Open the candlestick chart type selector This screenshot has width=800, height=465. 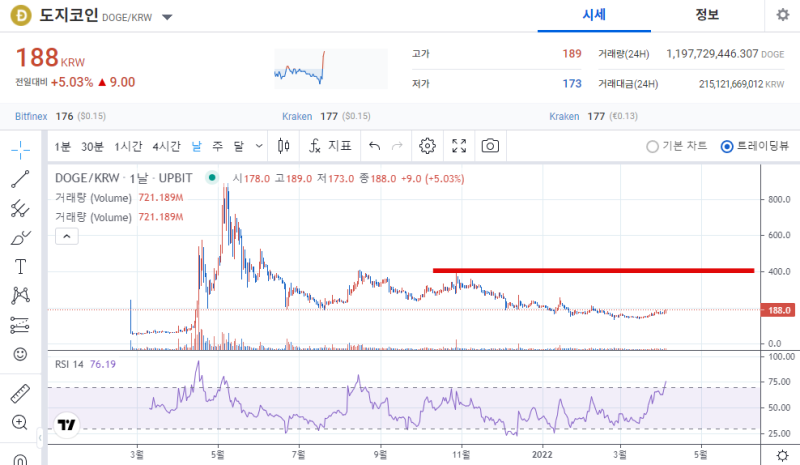284,146
